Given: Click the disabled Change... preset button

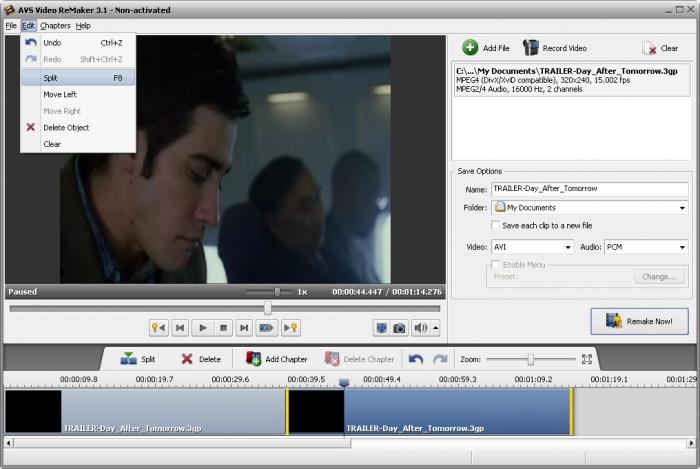Looking at the screenshot, I should click(x=659, y=277).
